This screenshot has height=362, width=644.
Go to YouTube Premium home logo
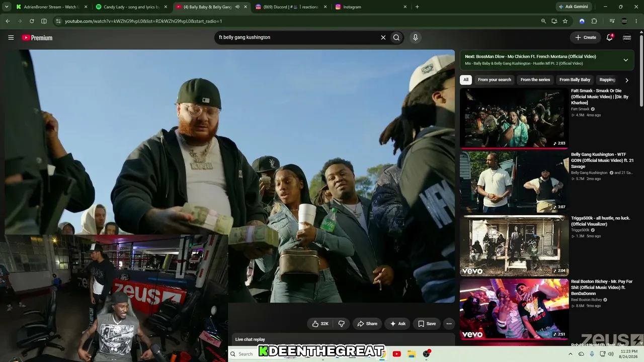[37, 38]
